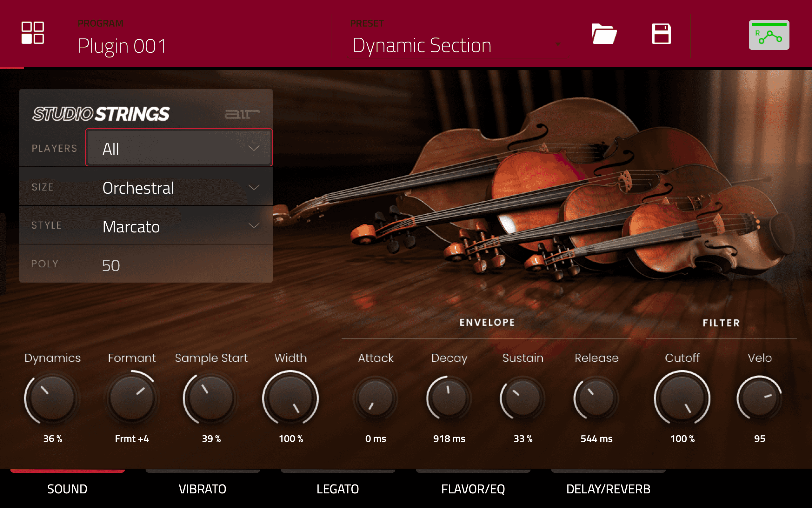
Task: Open the four-square menu grid icon
Action: tap(33, 33)
